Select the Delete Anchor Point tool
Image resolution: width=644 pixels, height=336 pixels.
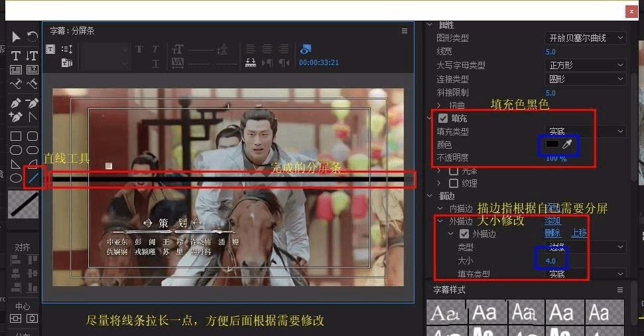pyautogui.click(x=32, y=103)
